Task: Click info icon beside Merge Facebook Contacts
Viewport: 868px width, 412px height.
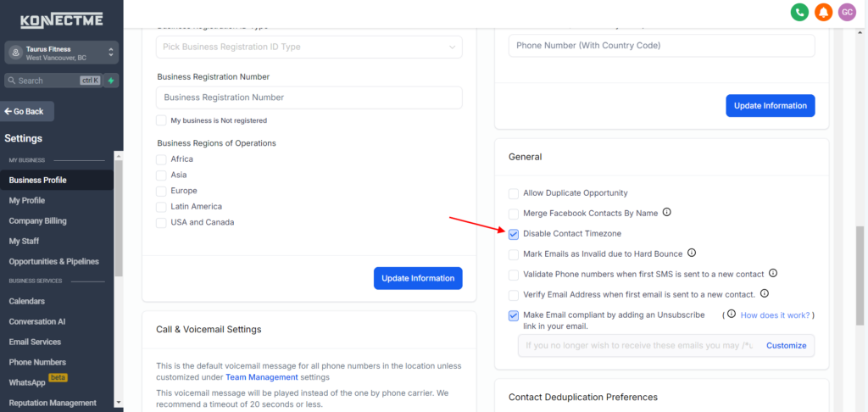Action: point(667,213)
